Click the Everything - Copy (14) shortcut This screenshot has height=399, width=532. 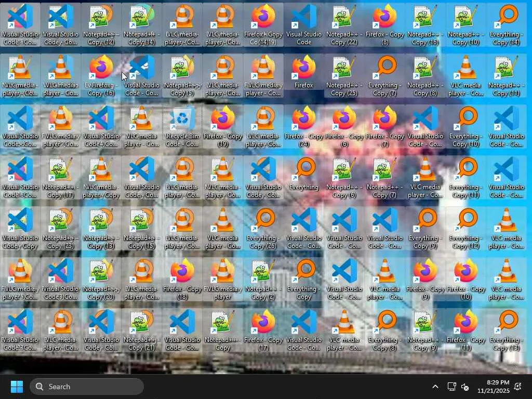506,25
